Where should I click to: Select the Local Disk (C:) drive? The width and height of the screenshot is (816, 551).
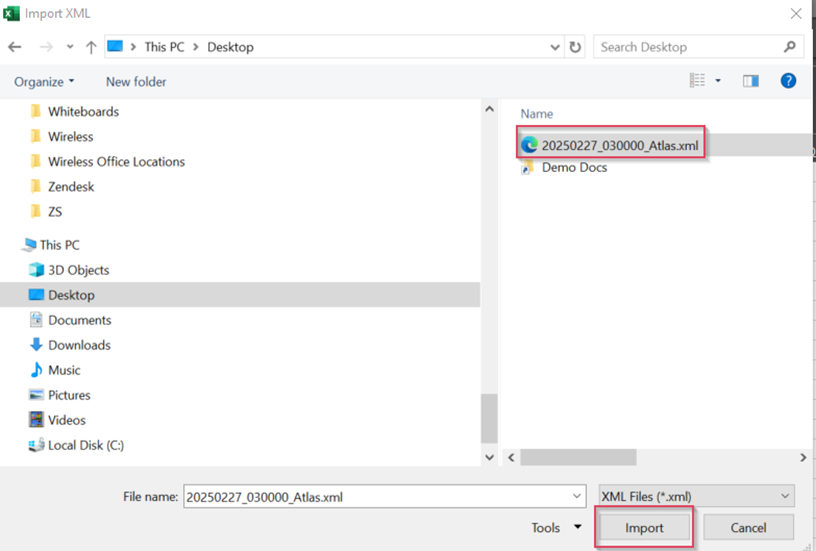coord(85,445)
